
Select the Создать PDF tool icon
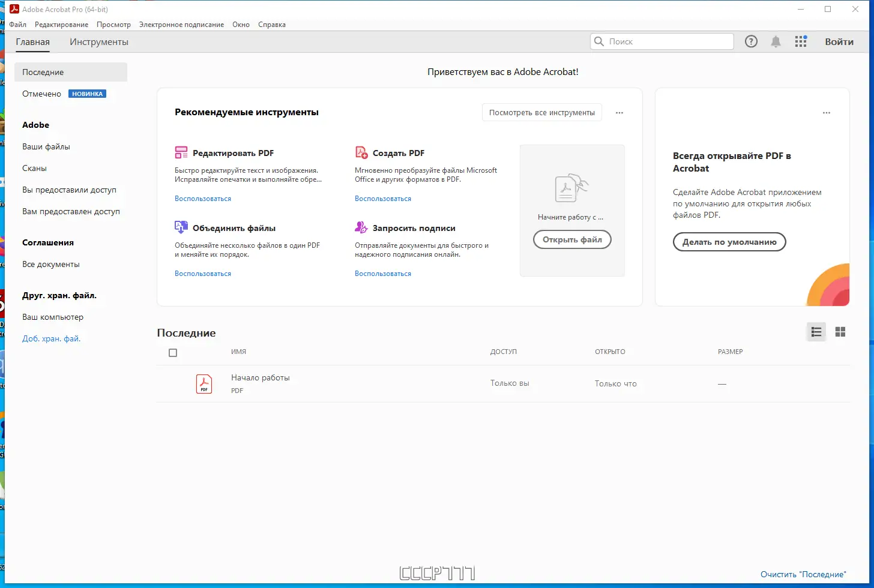361,152
